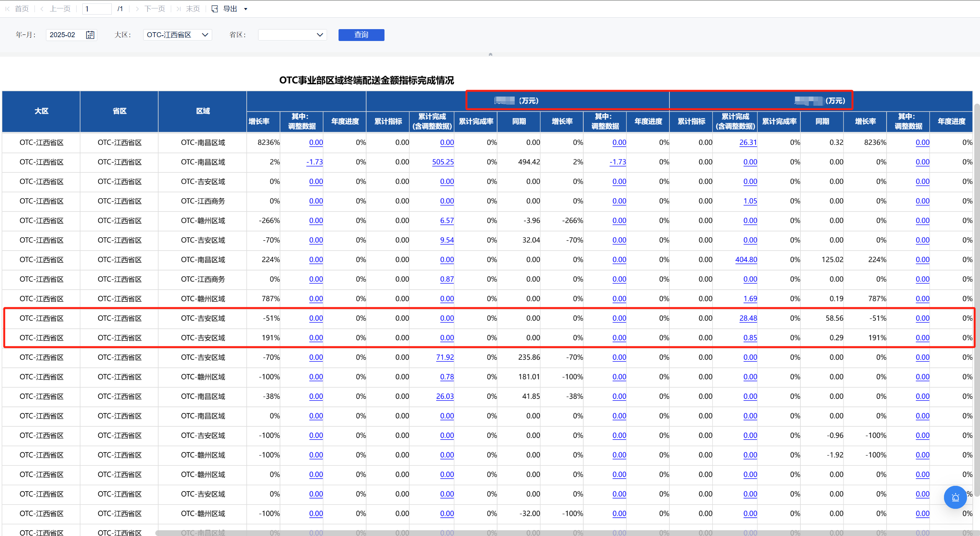
Task: Jump to last page 末页 icon
Action: coord(178,9)
